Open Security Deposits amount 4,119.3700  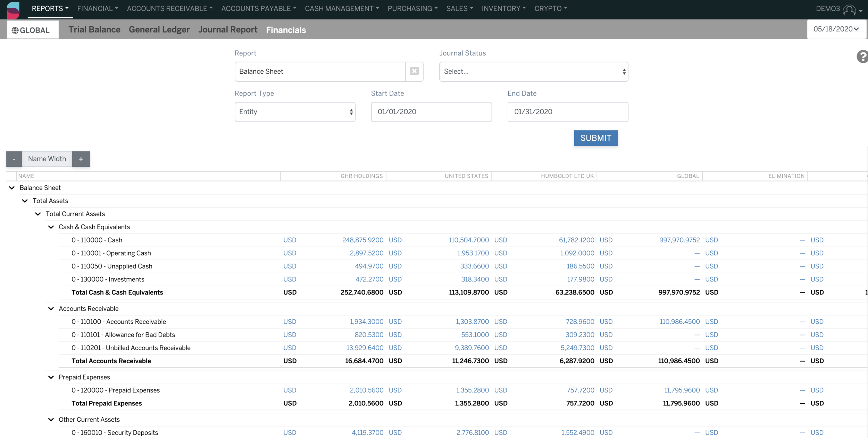(367, 433)
